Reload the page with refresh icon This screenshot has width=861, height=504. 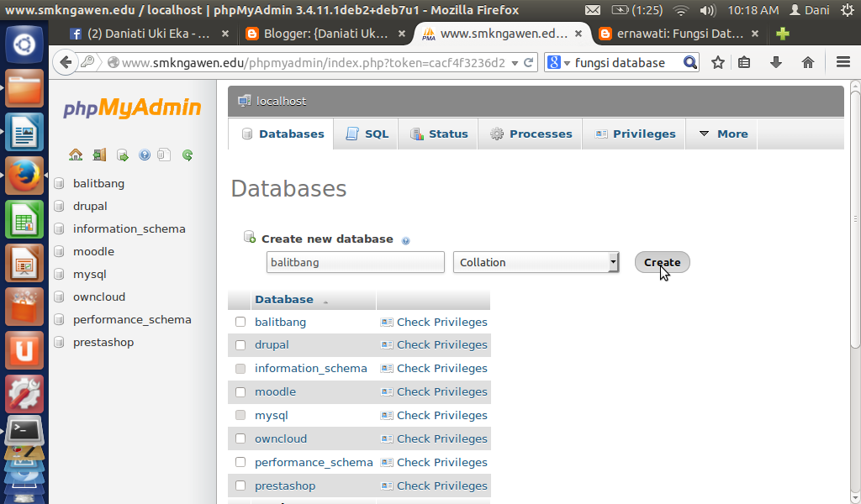pyautogui.click(x=528, y=62)
